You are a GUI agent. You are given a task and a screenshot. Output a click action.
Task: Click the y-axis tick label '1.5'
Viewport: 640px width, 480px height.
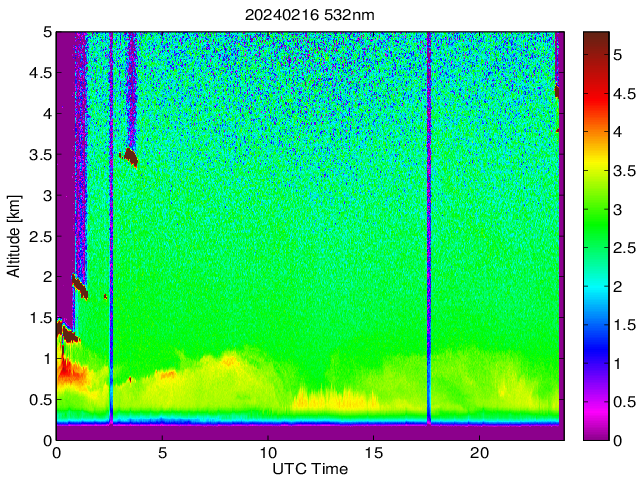point(40,318)
